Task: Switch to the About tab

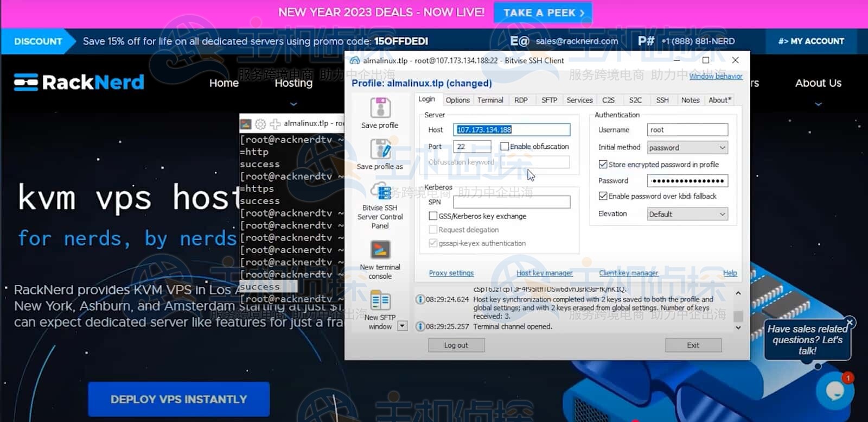Action: pos(720,100)
